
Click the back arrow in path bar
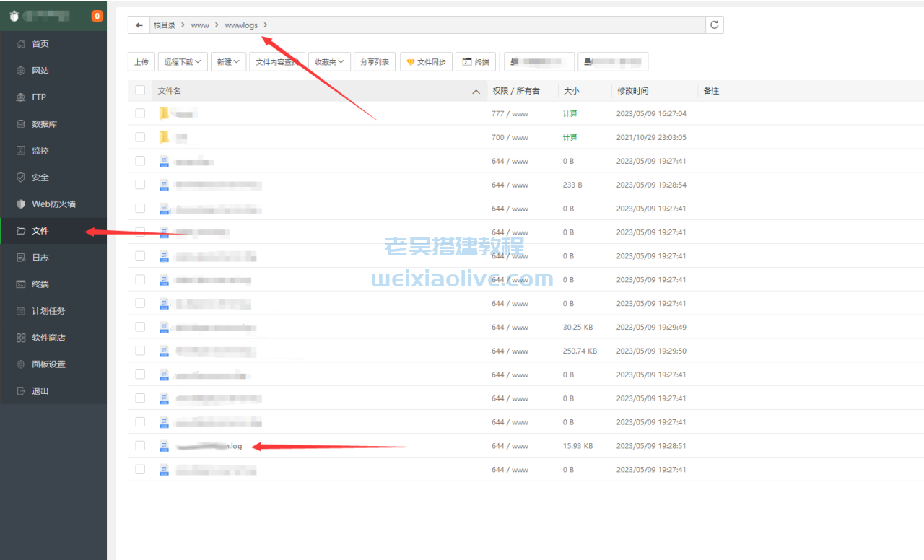[139, 25]
